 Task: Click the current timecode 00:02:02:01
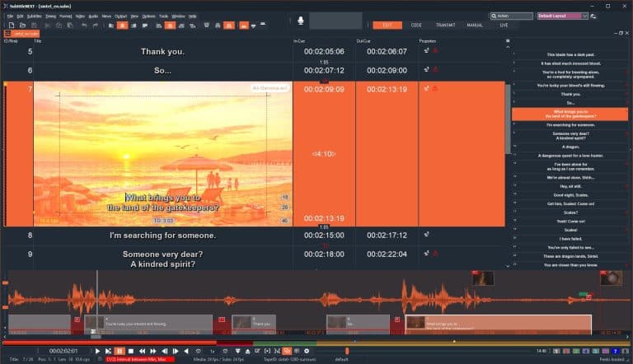[63, 351]
